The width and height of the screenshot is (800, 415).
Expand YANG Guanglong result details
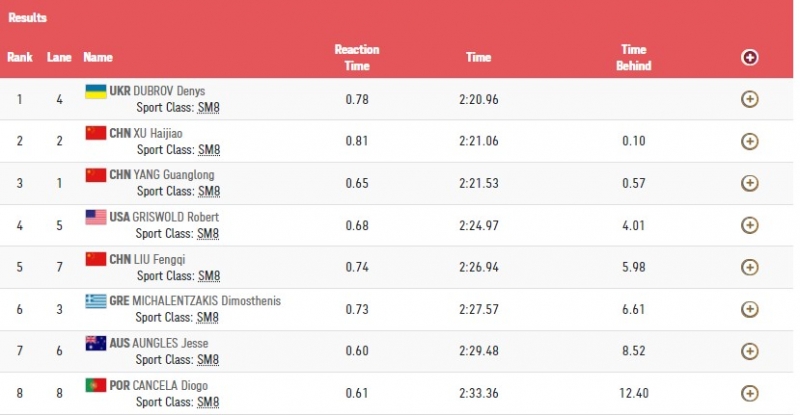coord(749,183)
